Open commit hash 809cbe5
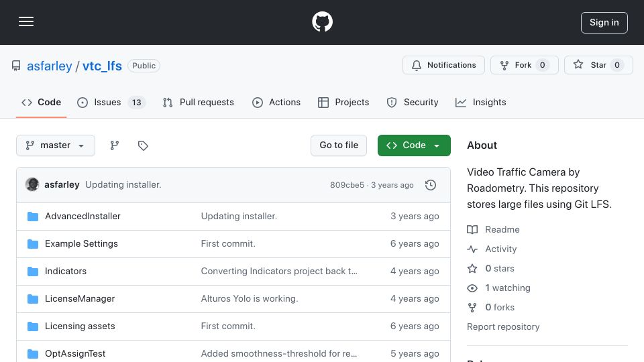The width and height of the screenshot is (644, 362). [347, 185]
